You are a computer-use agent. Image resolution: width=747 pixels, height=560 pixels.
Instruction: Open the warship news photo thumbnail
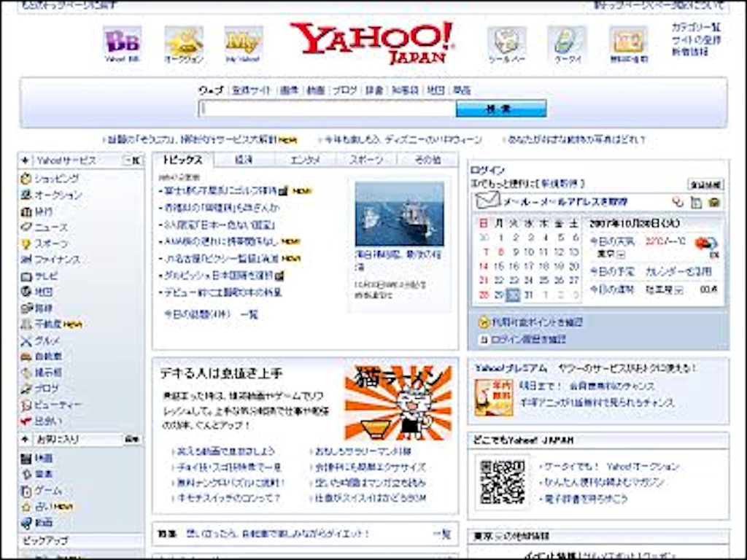pos(399,214)
